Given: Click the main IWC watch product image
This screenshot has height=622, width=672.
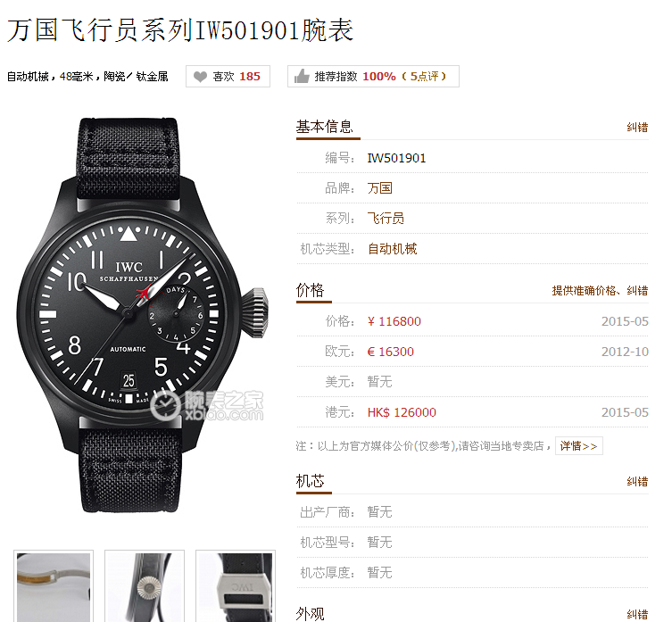Looking at the screenshot, I should coord(142,315).
